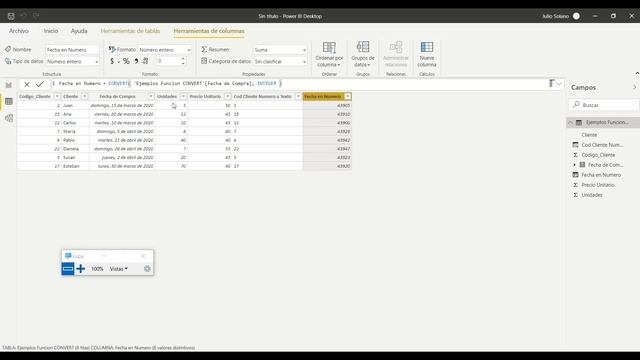Undo the last action
The width and height of the screenshot is (640, 360).
23,16
